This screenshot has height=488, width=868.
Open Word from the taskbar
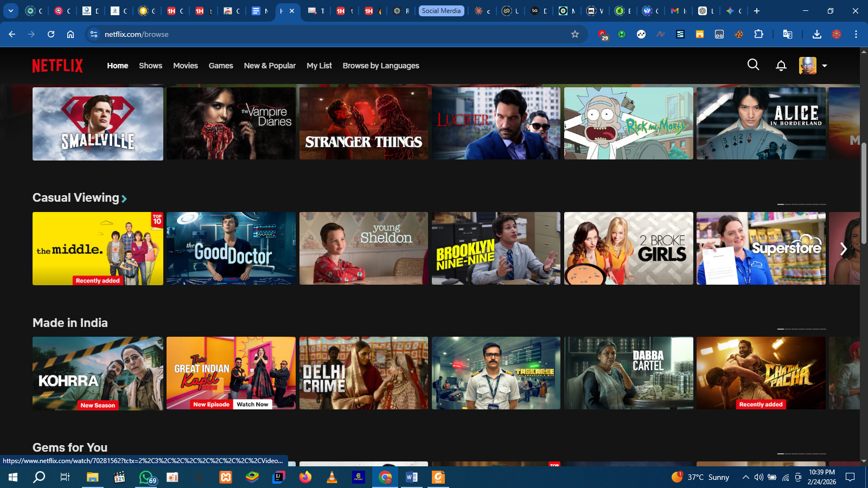click(412, 477)
